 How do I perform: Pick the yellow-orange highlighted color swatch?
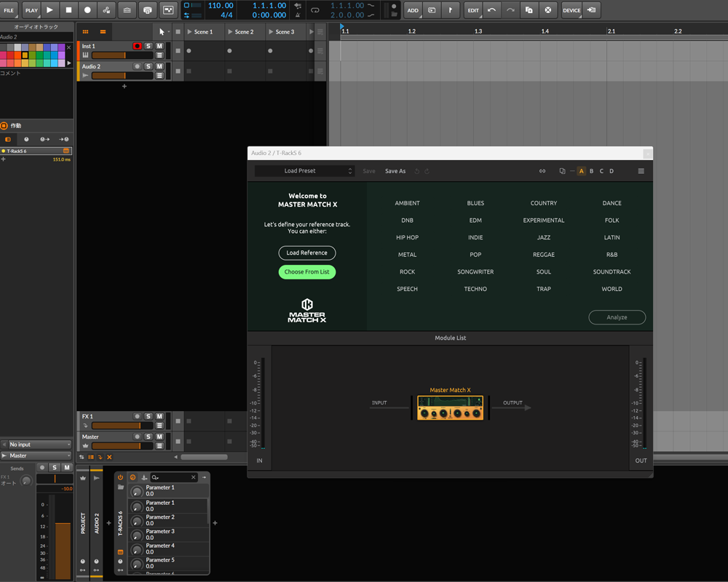coord(25,55)
